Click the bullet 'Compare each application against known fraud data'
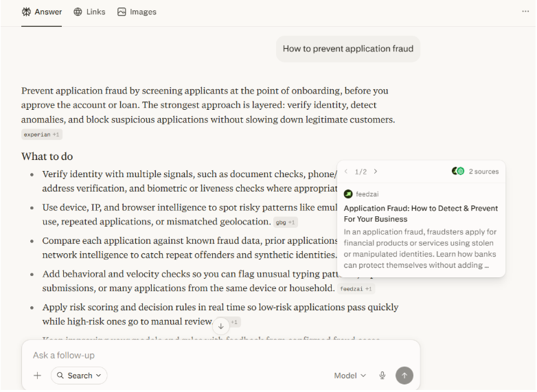Viewport: 537px width, 392px height. [x=190, y=248]
